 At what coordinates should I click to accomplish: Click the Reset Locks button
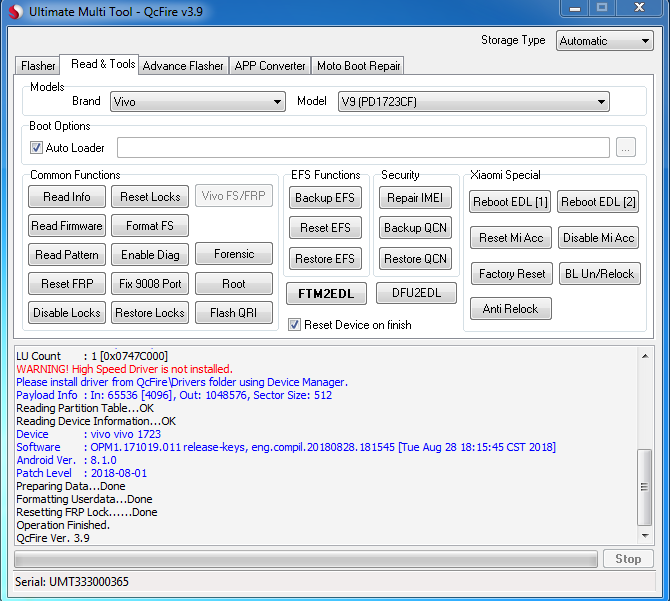pos(150,196)
